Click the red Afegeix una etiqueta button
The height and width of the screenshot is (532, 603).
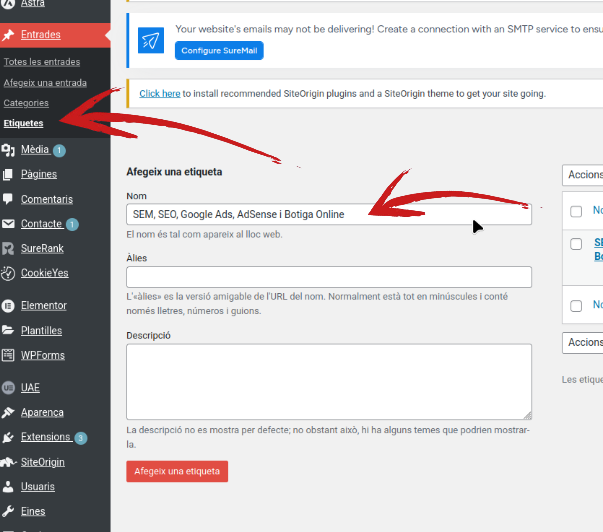coord(177,471)
